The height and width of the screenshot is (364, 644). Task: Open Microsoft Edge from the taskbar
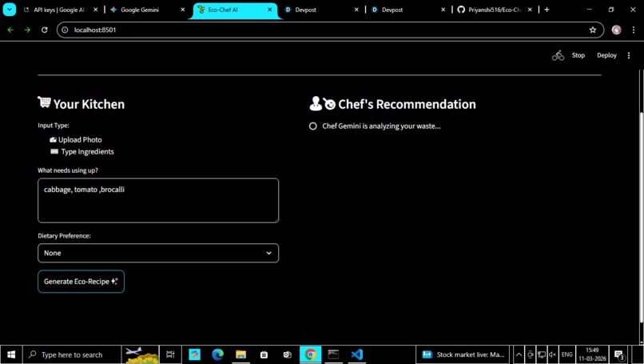pyautogui.click(x=217, y=354)
